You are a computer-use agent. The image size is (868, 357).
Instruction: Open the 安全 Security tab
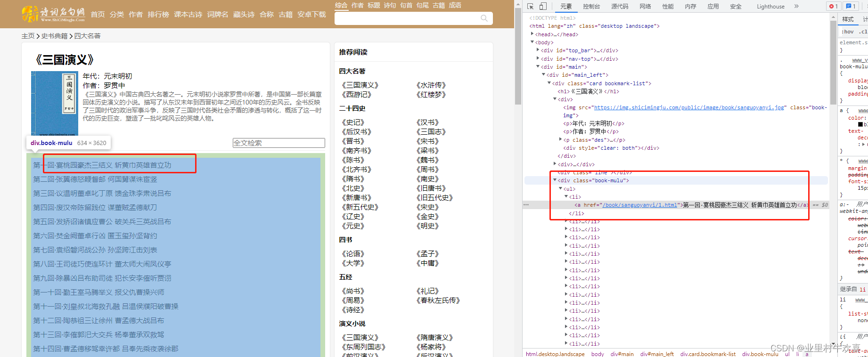point(736,6)
